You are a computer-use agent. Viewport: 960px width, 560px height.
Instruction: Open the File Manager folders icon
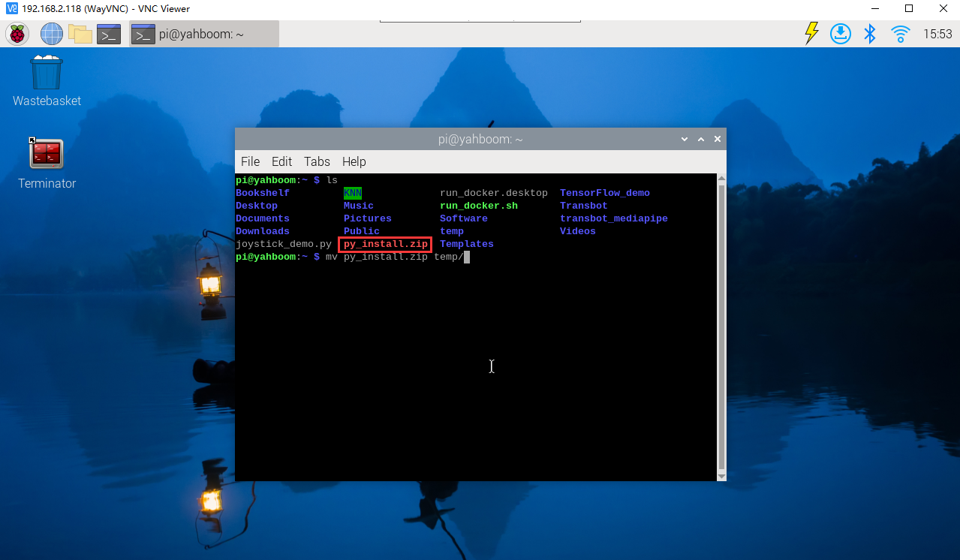80,34
